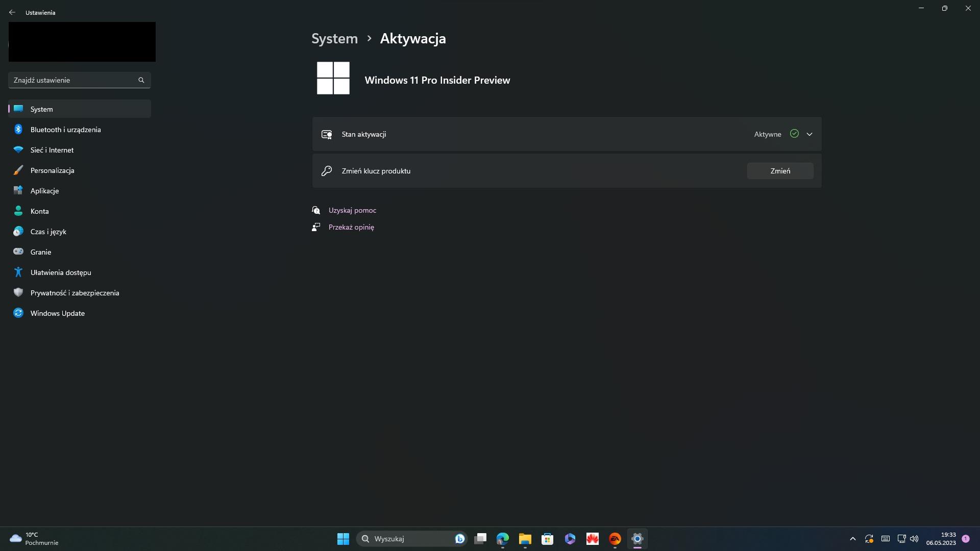The image size is (980, 551).
Task: Click the Windows logo beside edition name
Action: (333, 78)
